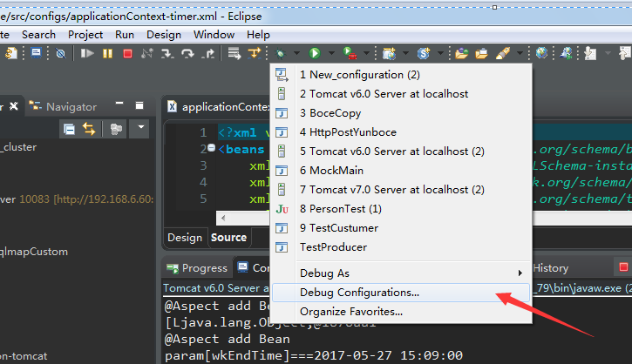
Task: Select 5 Tomcat v6.0 Server at localhost (2)
Action: [401, 152]
